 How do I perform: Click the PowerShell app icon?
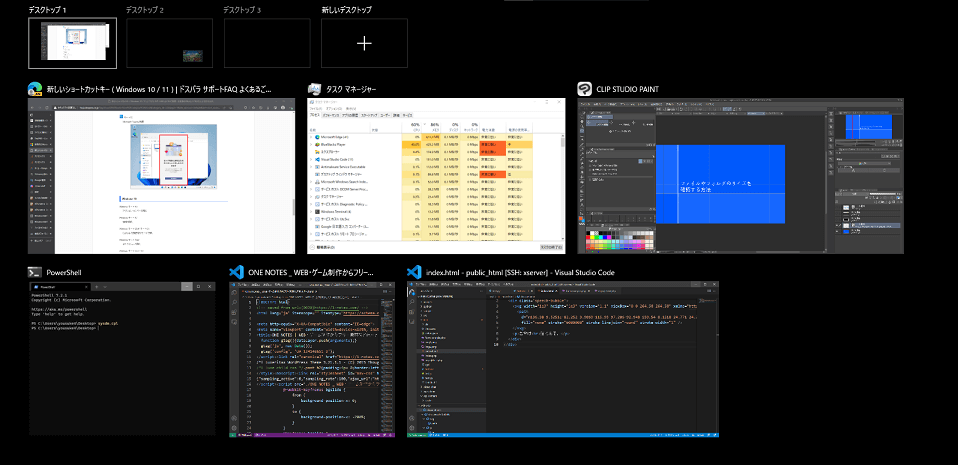tap(35, 273)
